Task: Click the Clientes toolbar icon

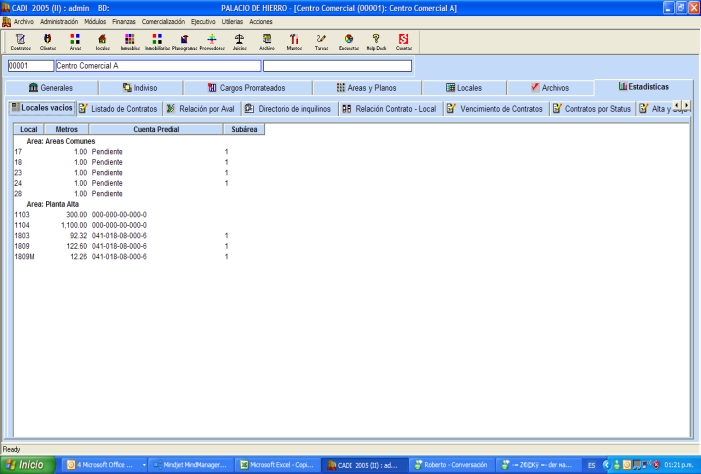Action: click(x=48, y=40)
